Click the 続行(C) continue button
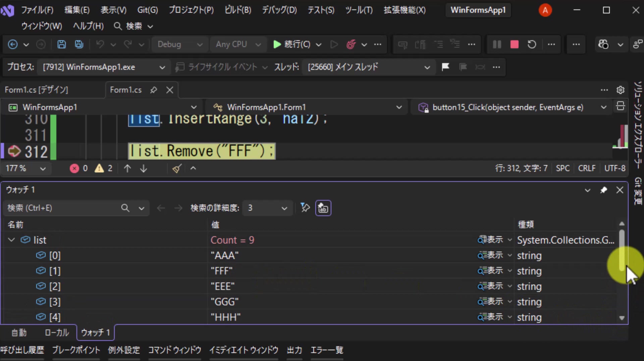 292,44
